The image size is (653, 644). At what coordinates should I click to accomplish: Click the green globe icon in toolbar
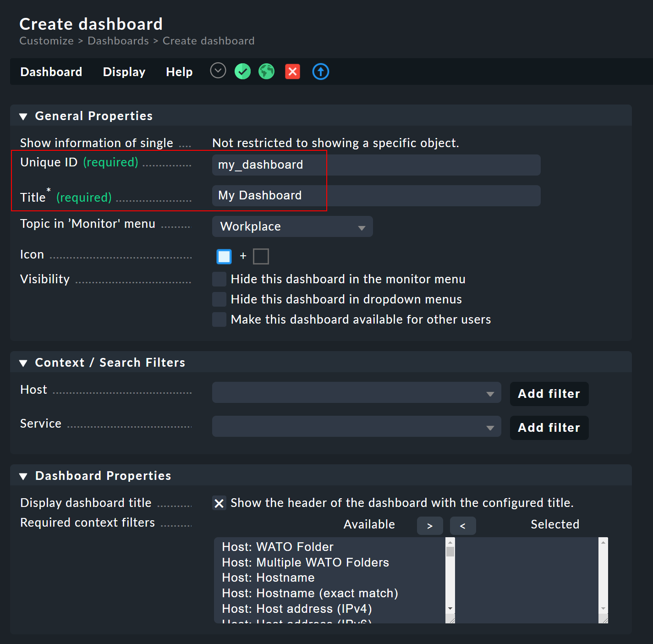click(267, 72)
